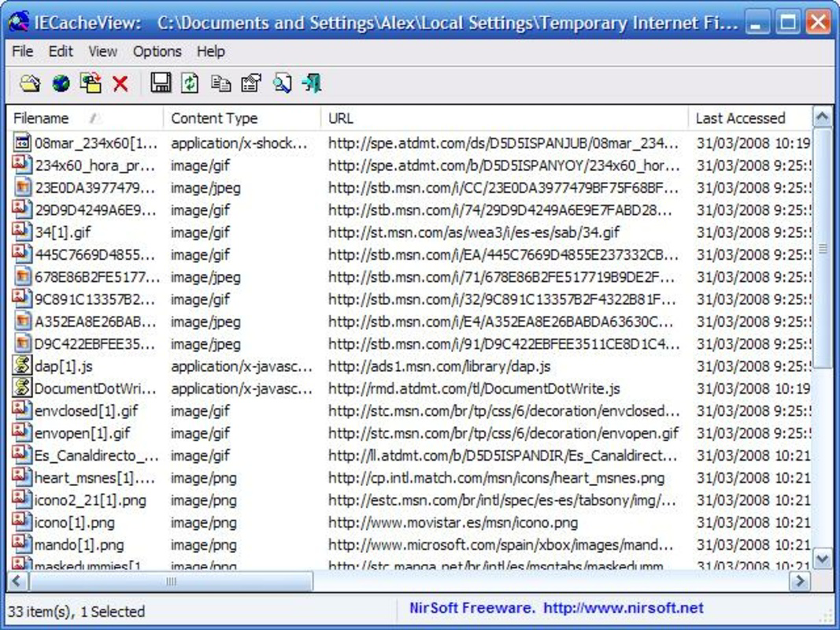This screenshot has width=840, height=630.
Task: Click URL http://www.movistar.es/msn/icono.png
Action: [x=453, y=522]
